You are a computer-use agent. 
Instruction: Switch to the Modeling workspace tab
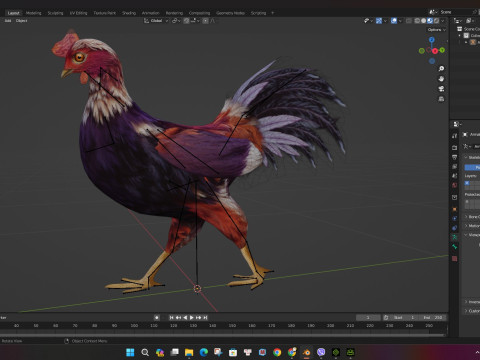(33, 13)
